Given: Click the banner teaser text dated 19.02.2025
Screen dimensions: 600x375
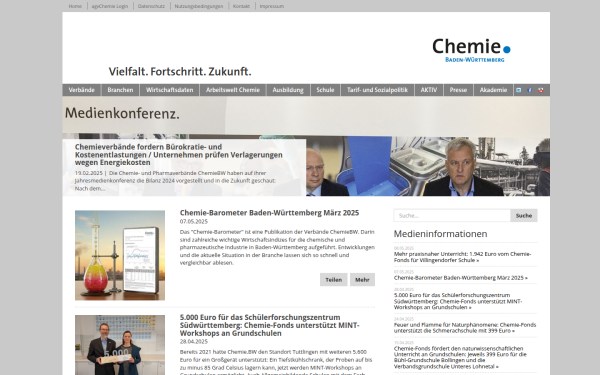Looking at the screenshot, I should [175, 181].
